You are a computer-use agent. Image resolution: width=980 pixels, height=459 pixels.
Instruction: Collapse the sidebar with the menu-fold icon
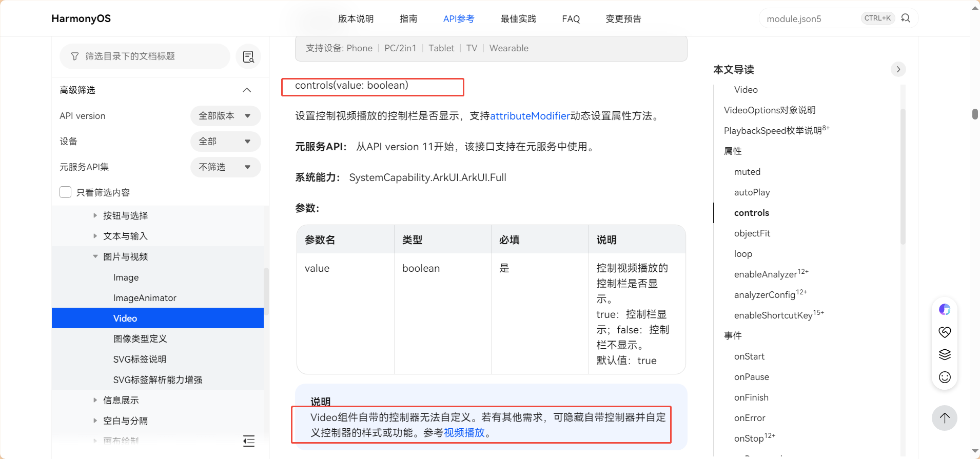pyautogui.click(x=249, y=441)
